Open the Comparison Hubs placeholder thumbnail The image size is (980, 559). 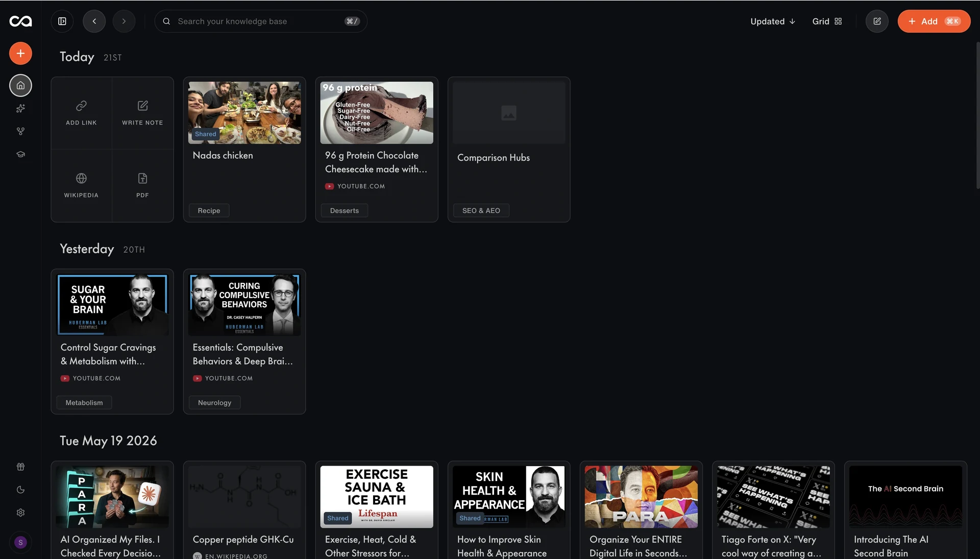(509, 113)
